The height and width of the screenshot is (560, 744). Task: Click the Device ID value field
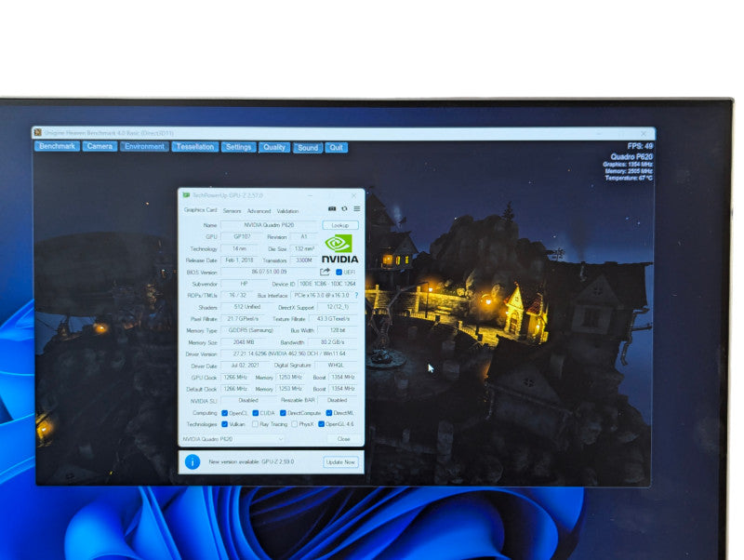click(327, 284)
